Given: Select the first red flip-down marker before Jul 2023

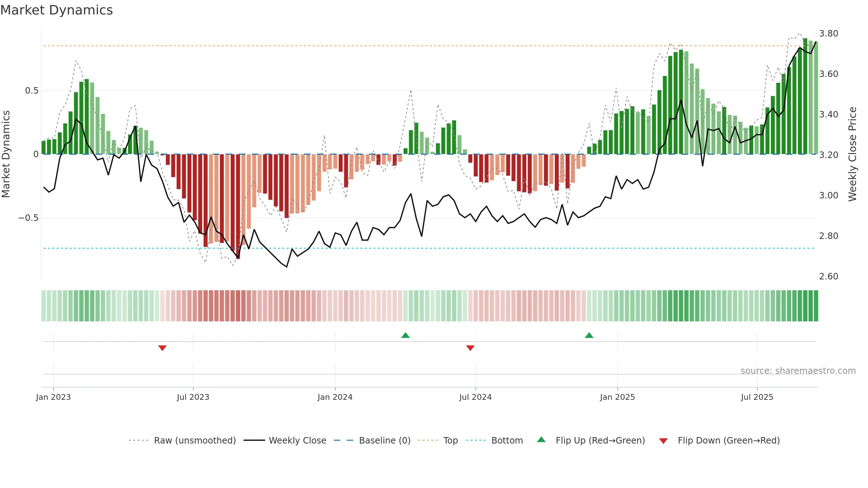Looking at the screenshot, I should click(162, 348).
